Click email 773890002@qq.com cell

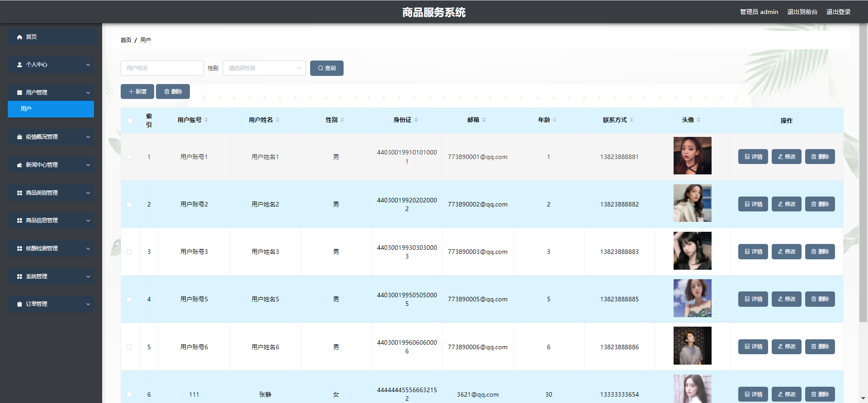(x=478, y=205)
